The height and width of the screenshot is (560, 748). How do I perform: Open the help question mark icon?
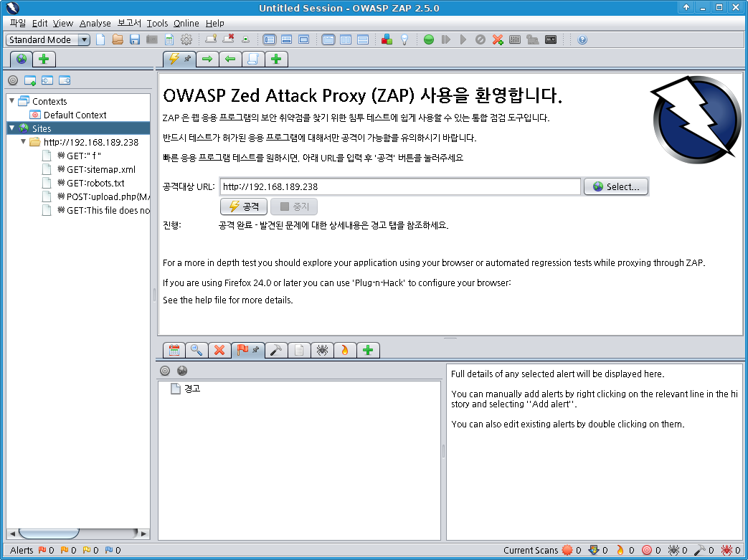tap(582, 39)
